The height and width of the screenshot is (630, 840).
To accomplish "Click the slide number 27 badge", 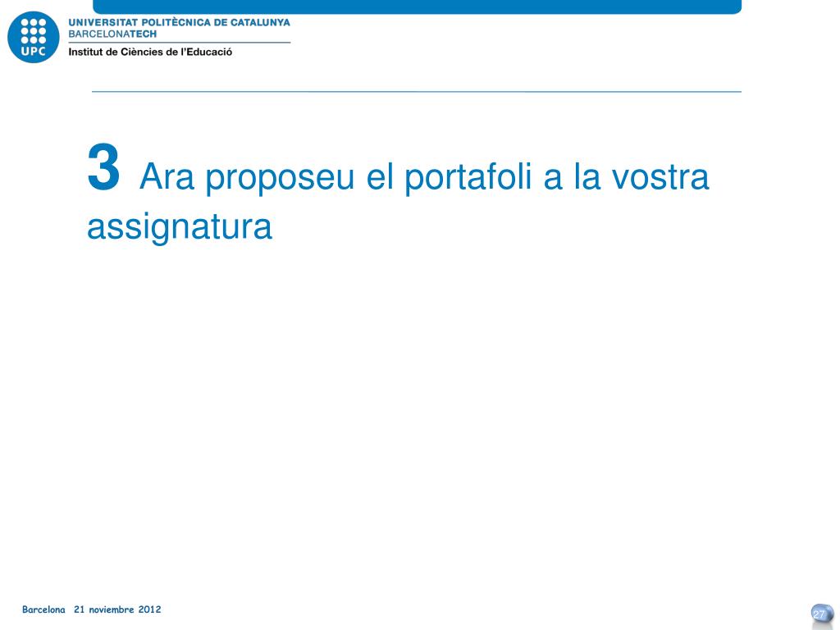I will [x=821, y=614].
